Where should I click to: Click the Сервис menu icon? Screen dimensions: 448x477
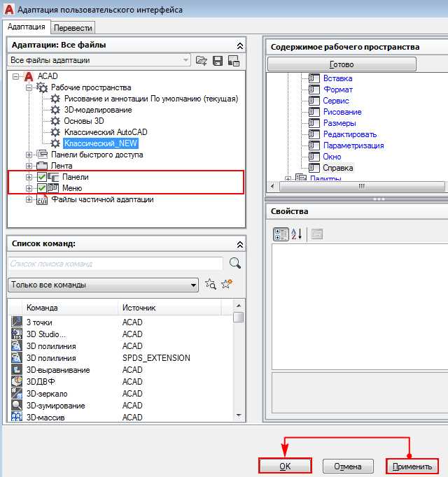[314, 101]
